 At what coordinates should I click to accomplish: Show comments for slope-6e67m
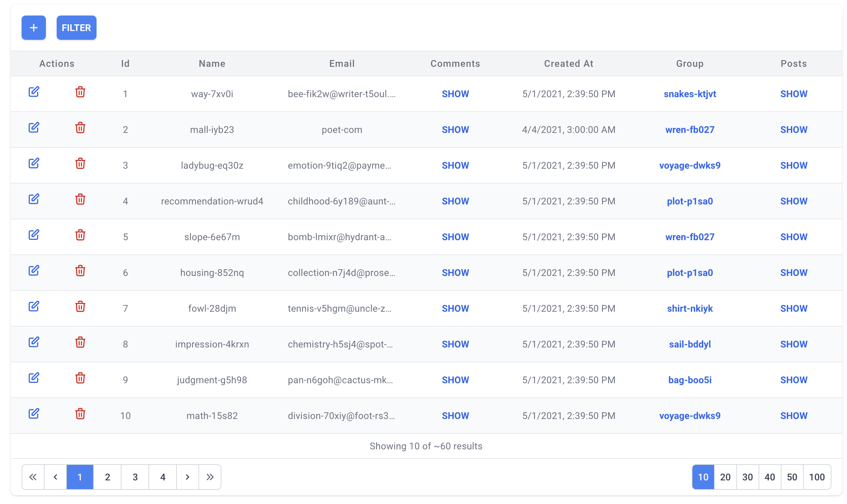coord(455,237)
